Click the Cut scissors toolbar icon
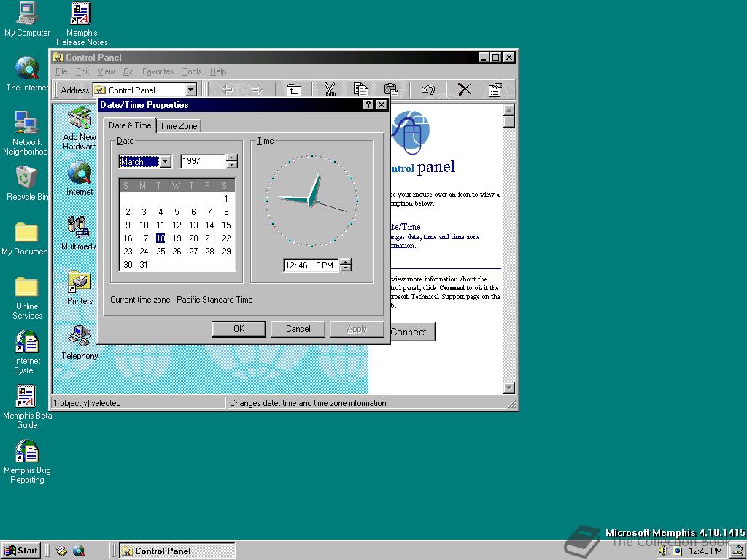Screen dimensions: 747x560 [x=330, y=90]
